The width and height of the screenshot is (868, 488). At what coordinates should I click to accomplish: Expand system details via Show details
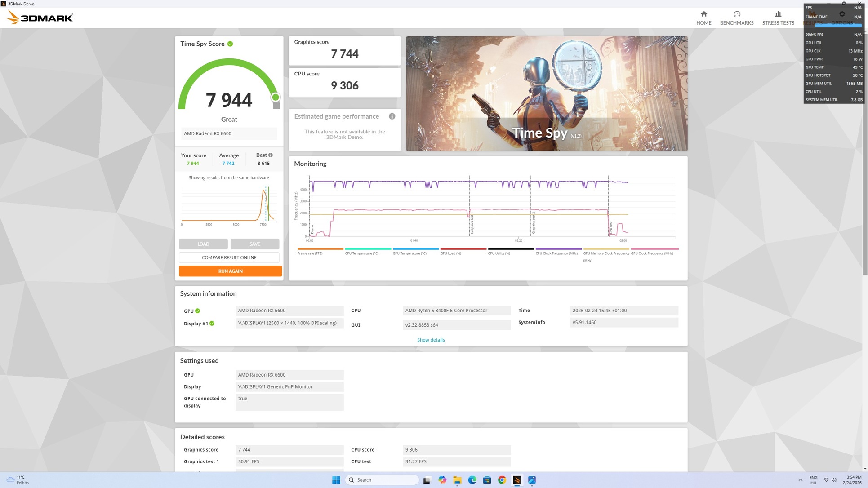click(431, 340)
